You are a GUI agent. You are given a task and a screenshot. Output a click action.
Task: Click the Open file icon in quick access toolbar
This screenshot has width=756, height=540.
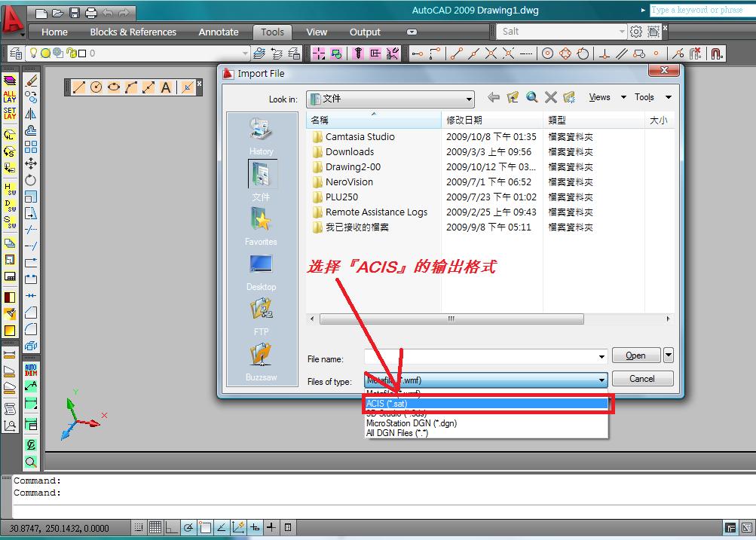(58, 13)
